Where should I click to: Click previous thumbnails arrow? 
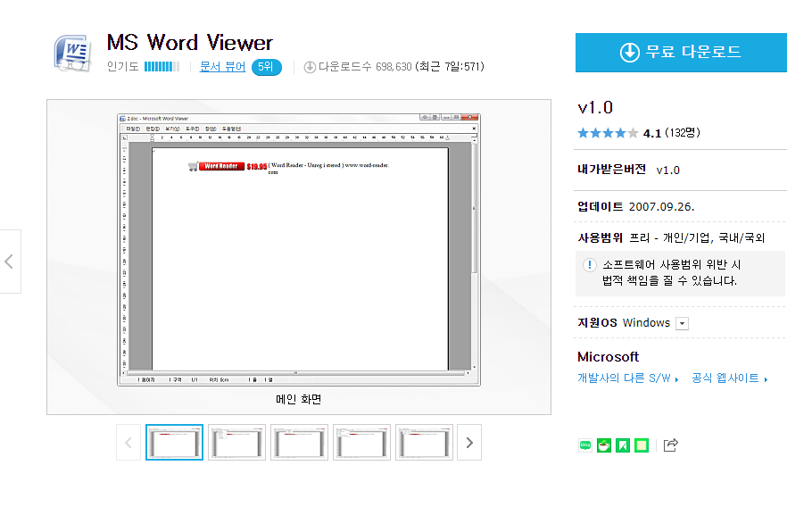[x=128, y=442]
